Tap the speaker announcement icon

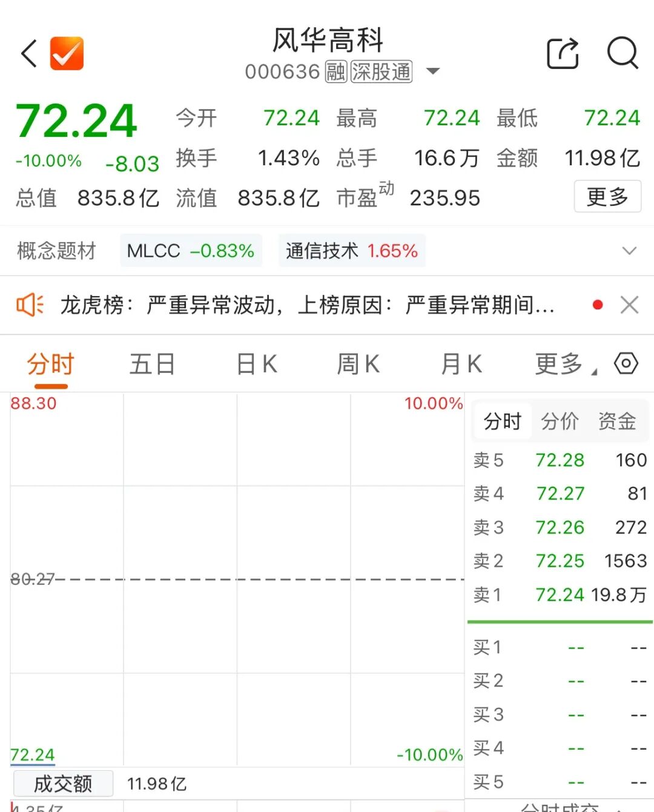30,305
